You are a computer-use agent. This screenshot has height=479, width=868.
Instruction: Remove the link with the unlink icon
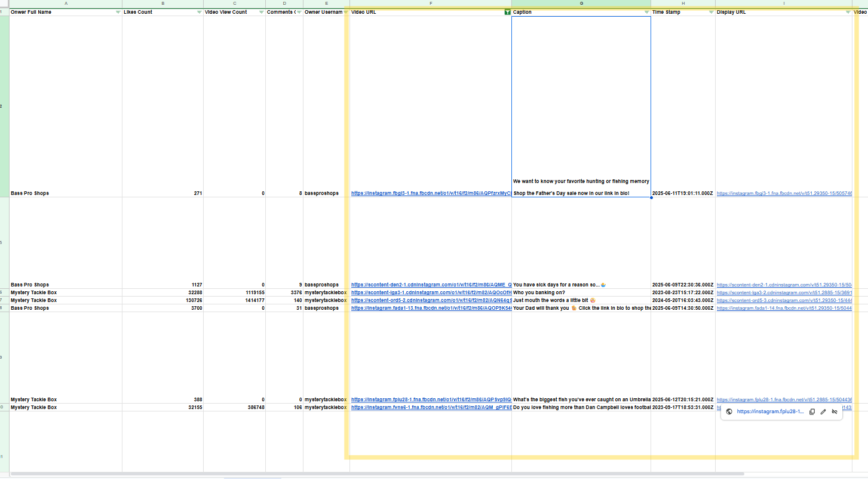[835, 411]
